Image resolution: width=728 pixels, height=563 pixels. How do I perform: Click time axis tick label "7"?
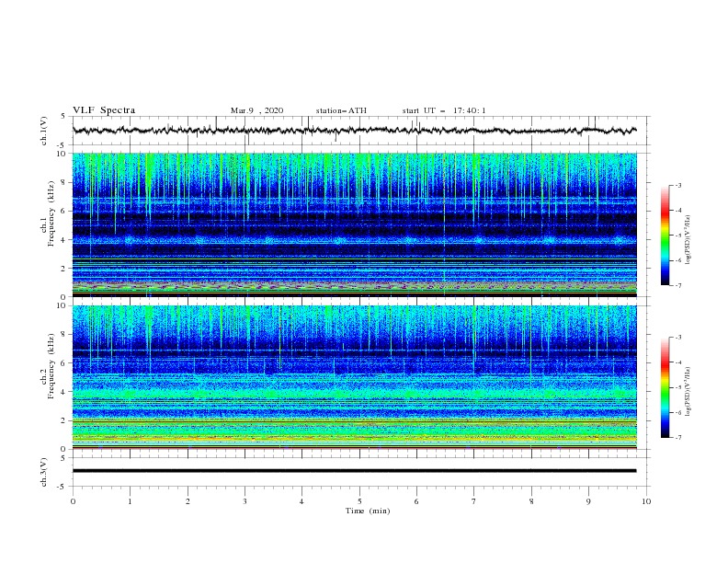tap(474, 501)
